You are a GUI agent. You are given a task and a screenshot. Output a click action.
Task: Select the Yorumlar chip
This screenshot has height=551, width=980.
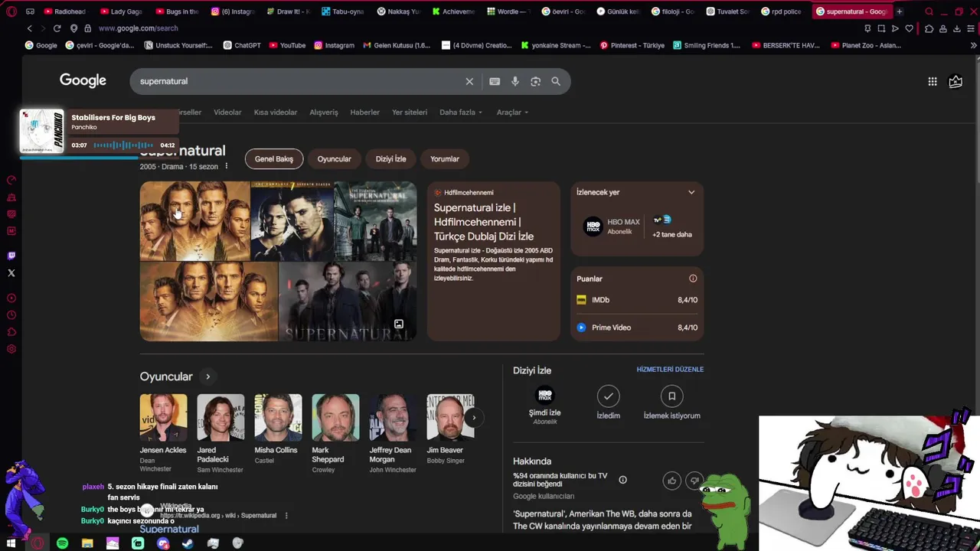click(x=445, y=159)
